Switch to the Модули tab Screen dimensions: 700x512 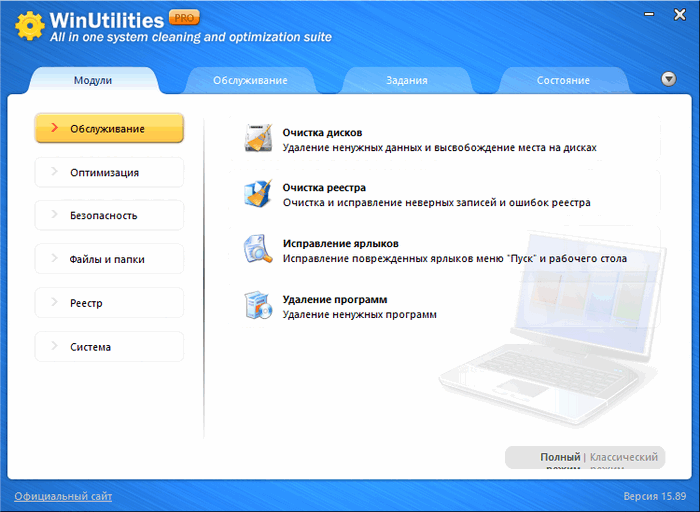point(93,80)
